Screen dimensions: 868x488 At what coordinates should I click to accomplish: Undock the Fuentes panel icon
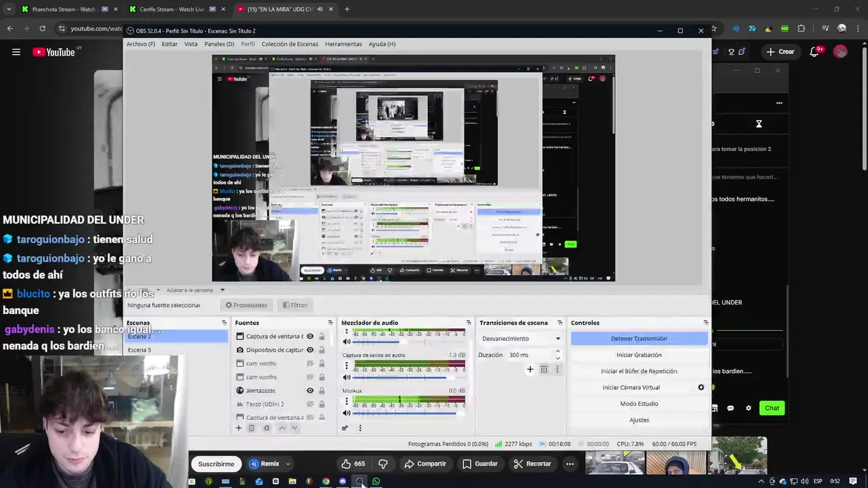coord(330,323)
